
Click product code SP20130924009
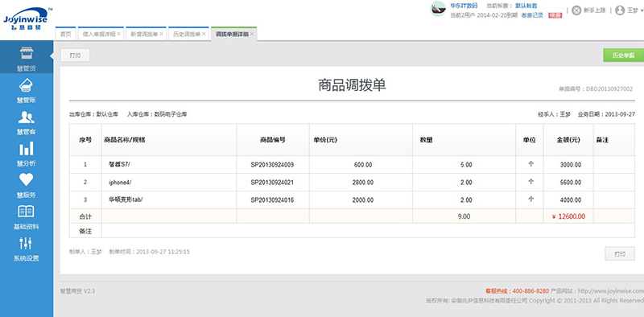point(272,165)
